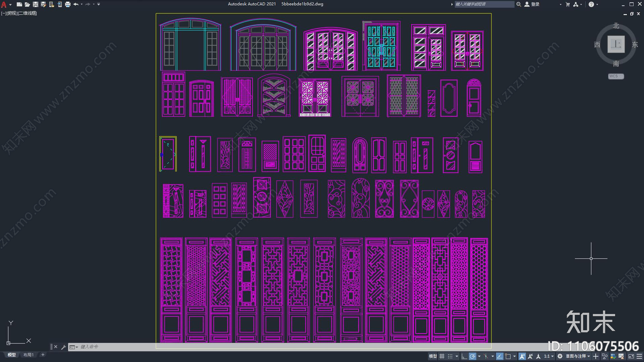Image resolution: width=644 pixels, height=362 pixels.
Task: Click the annotation monitor plus icon
Action: coord(596,356)
